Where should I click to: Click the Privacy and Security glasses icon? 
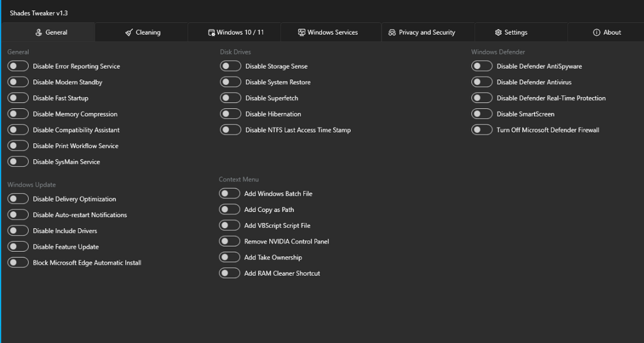click(392, 33)
